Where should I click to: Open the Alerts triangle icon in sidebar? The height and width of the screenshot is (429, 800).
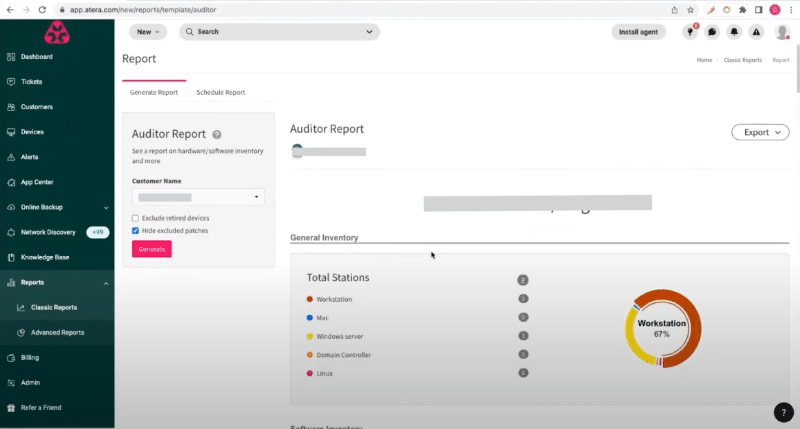[11, 157]
